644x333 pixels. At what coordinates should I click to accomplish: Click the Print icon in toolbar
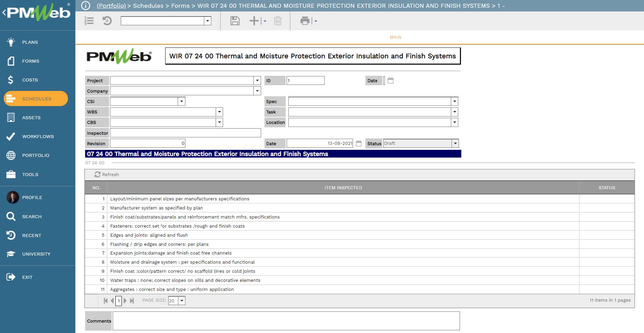tap(305, 21)
